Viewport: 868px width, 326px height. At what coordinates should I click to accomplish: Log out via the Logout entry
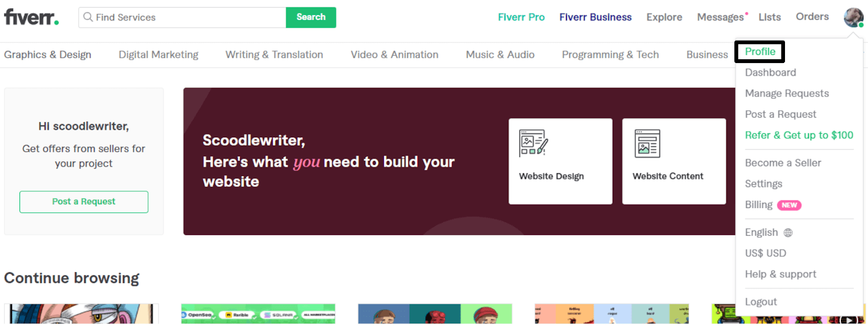(761, 302)
